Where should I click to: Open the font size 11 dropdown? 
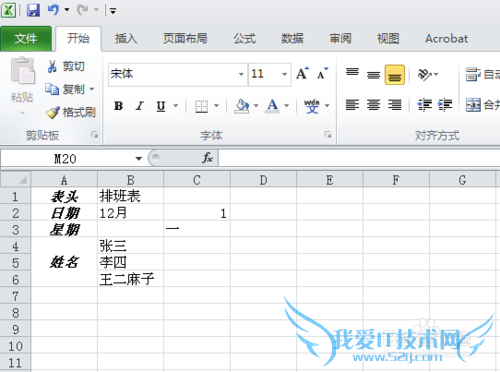click(x=284, y=74)
